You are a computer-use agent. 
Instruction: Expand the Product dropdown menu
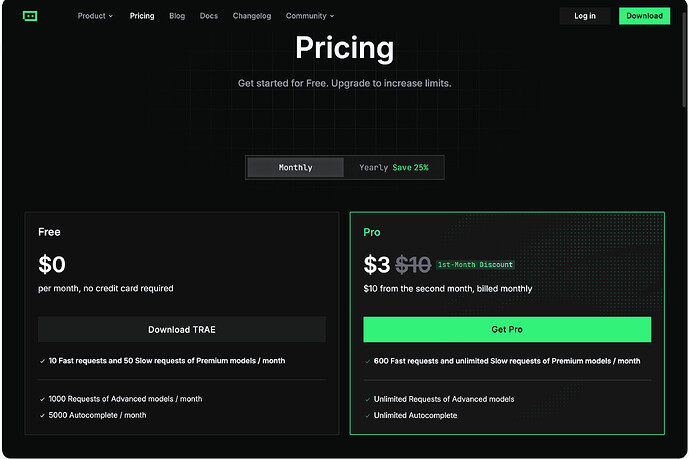(x=95, y=16)
